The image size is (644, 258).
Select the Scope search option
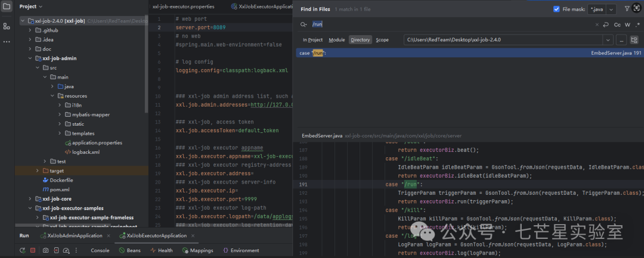[382, 40]
